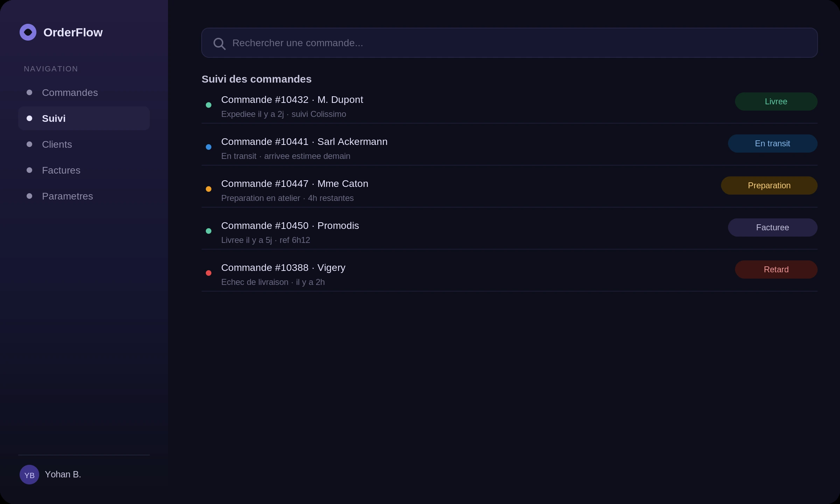The image size is (840, 504).
Task: Open the Factures section
Action: [x=84, y=170]
